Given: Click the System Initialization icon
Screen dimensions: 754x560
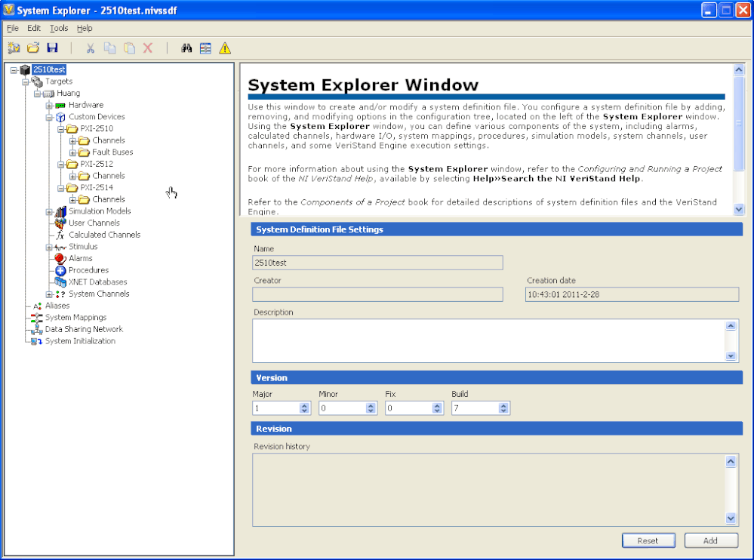Looking at the screenshot, I should [36, 341].
